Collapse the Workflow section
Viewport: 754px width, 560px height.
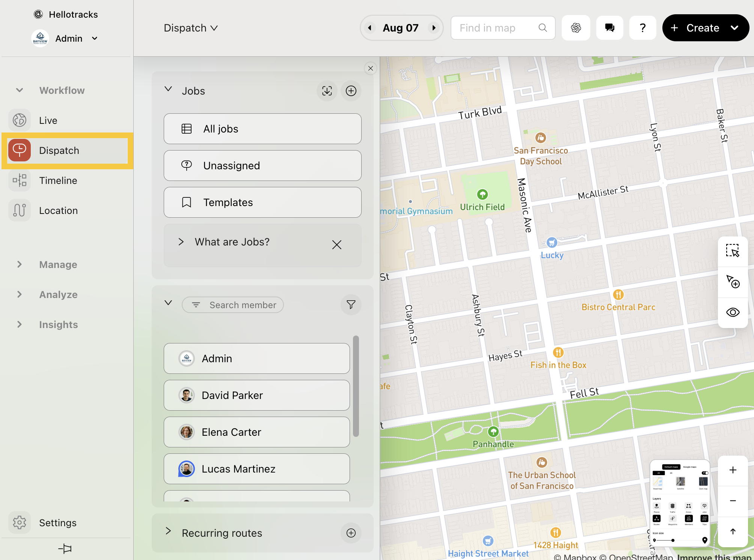tap(20, 90)
